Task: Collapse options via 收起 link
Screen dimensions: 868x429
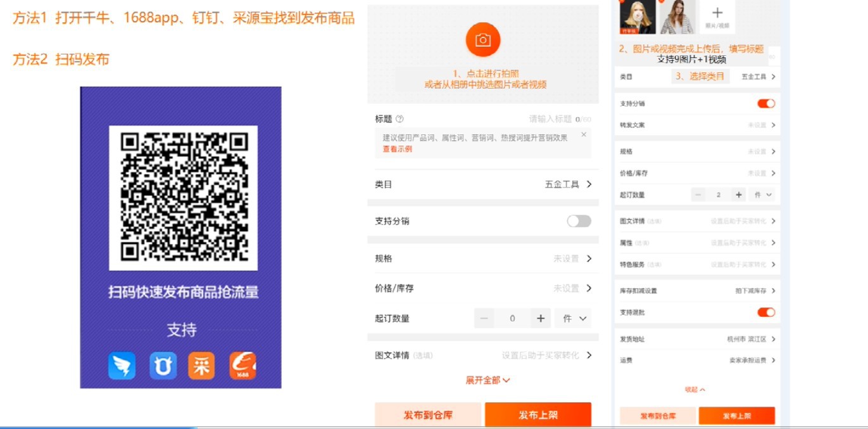Action: click(x=695, y=390)
